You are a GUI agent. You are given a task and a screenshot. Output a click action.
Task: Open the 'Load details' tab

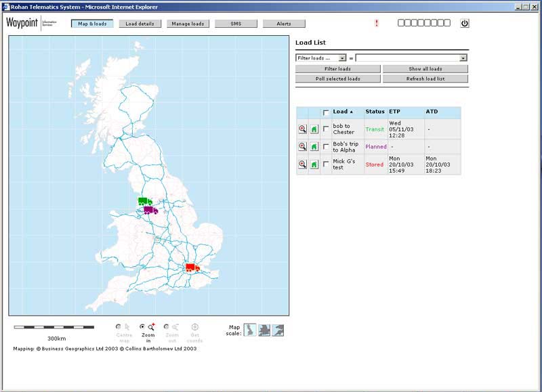[140, 24]
